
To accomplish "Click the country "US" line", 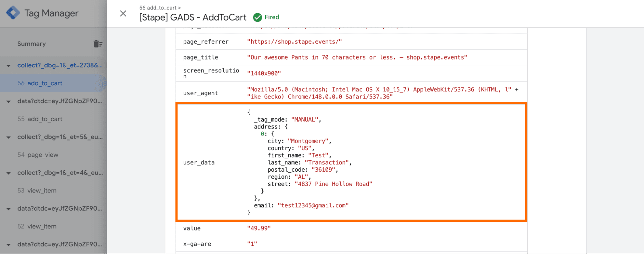I will coord(291,148).
